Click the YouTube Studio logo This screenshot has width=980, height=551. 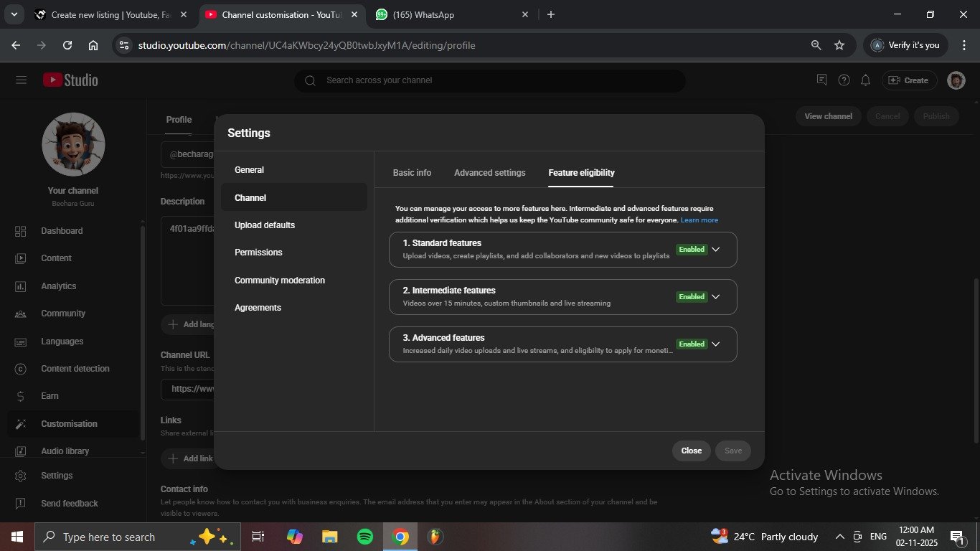pos(70,80)
